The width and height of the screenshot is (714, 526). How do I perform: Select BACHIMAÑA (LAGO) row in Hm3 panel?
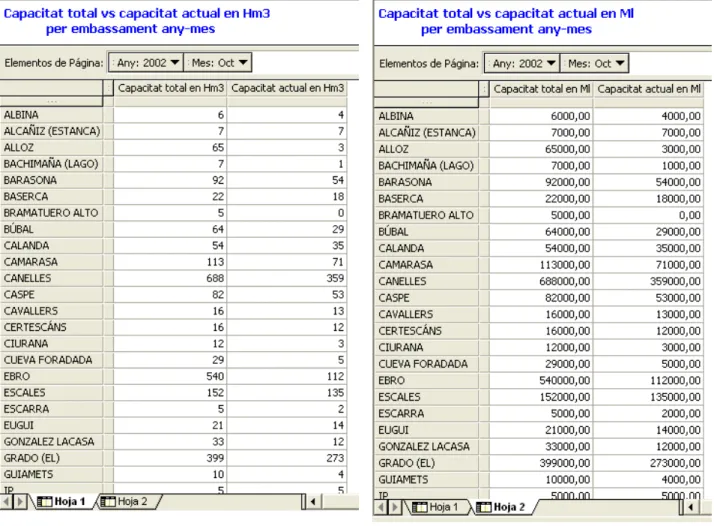pos(51,164)
